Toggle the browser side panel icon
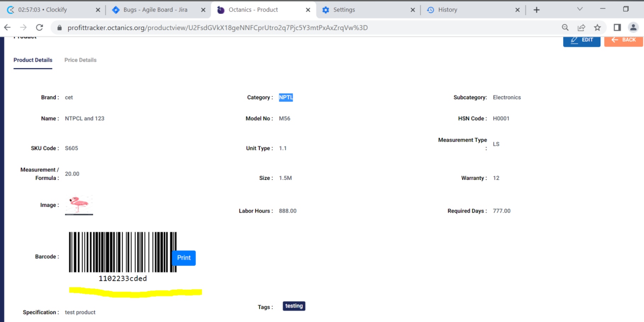 [617, 27]
